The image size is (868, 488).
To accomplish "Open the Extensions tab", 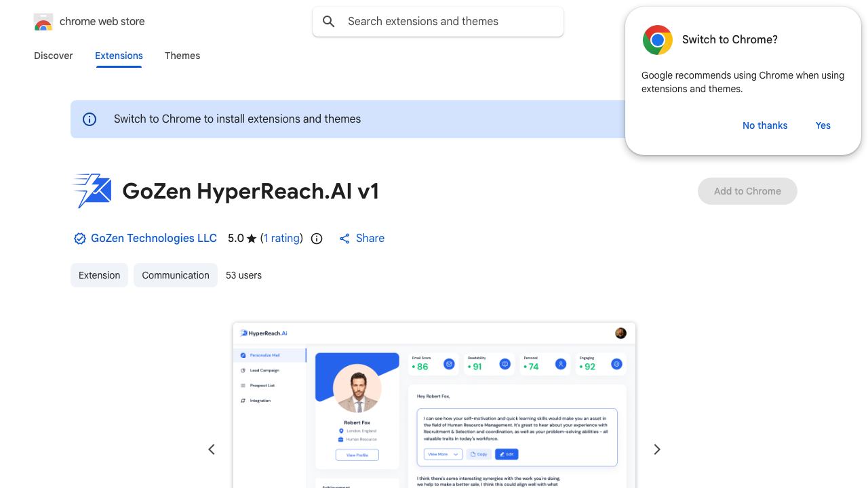I will click(x=119, y=56).
